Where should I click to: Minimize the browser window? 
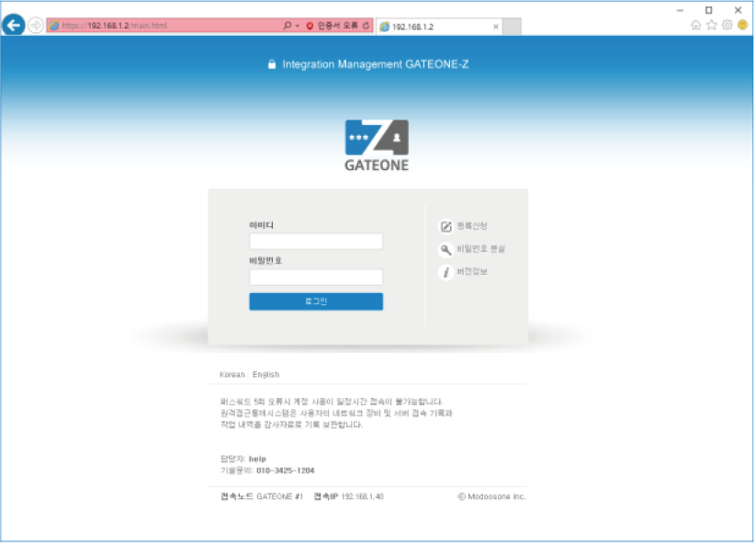pyautogui.click(x=682, y=10)
